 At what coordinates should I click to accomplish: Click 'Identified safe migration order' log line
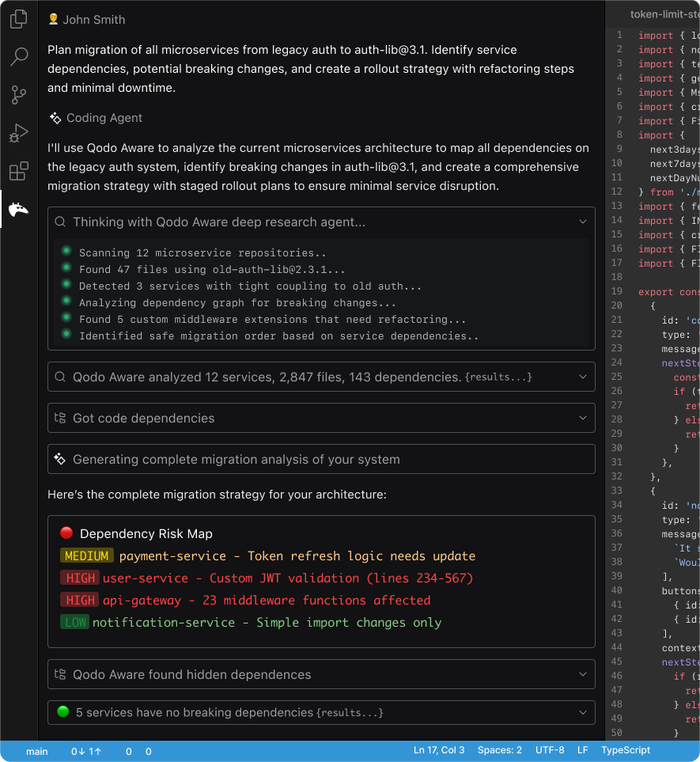coord(279,336)
